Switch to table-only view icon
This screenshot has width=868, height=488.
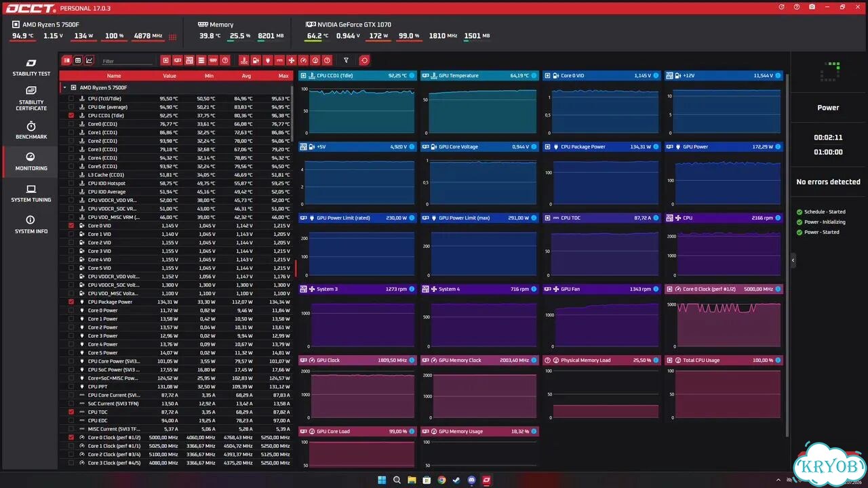click(x=78, y=60)
